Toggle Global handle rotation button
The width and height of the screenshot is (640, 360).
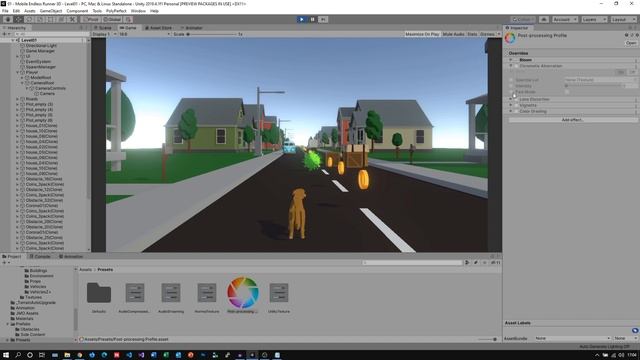tap(112, 19)
